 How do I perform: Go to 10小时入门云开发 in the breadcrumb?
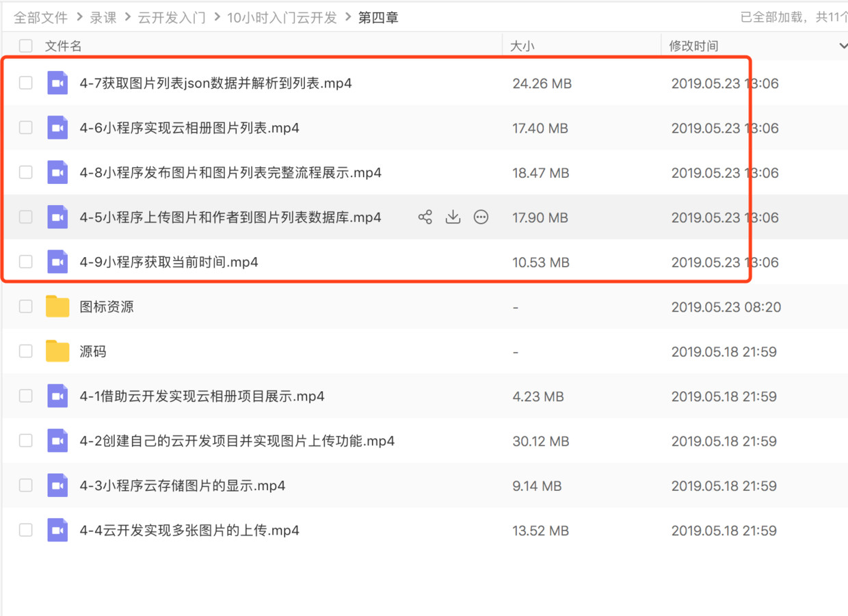click(282, 18)
